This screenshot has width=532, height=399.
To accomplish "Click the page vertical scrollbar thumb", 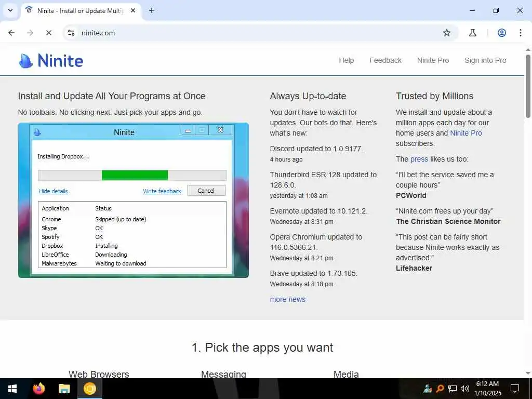I will click(x=528, y=87).
